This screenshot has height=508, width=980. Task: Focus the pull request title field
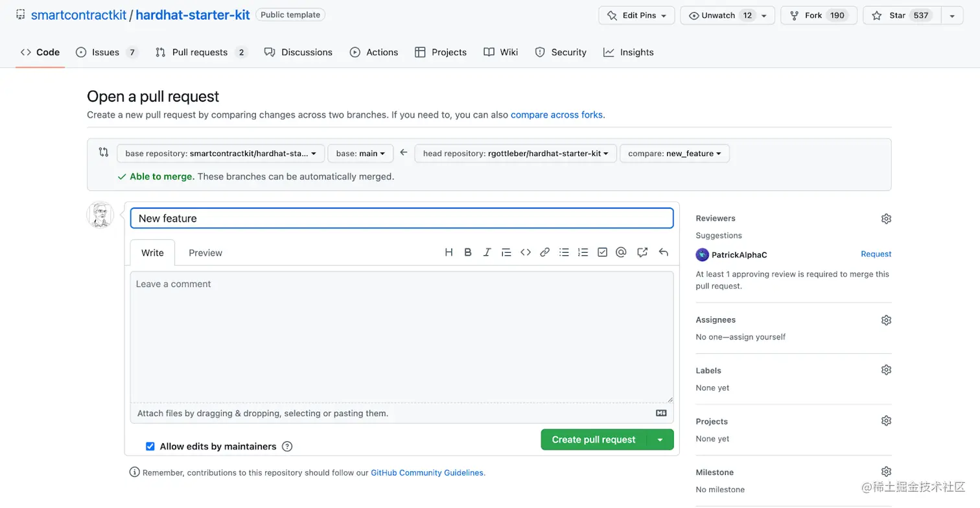402,218
